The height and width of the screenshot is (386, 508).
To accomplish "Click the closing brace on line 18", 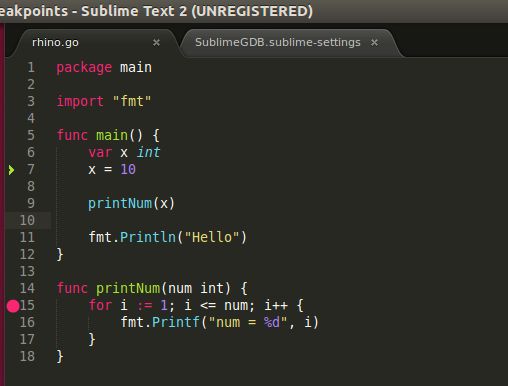I will tap(60, 357).
